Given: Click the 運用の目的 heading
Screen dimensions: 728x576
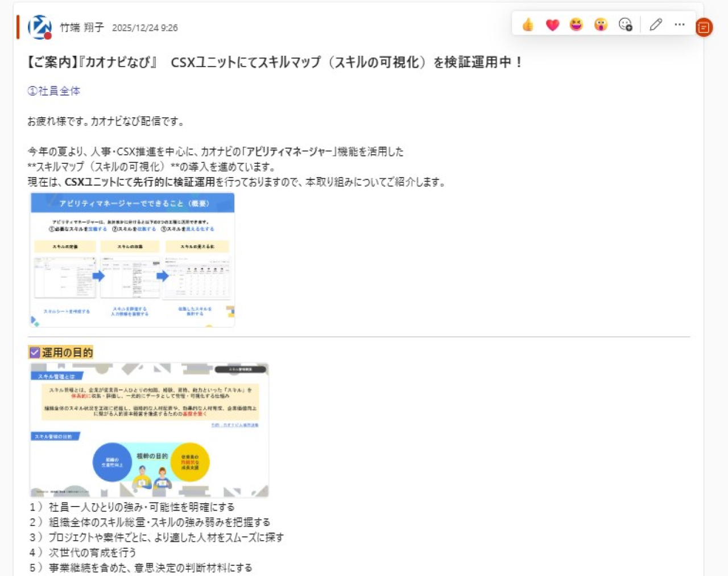Looking at the screenshot, I should (61, 352).
